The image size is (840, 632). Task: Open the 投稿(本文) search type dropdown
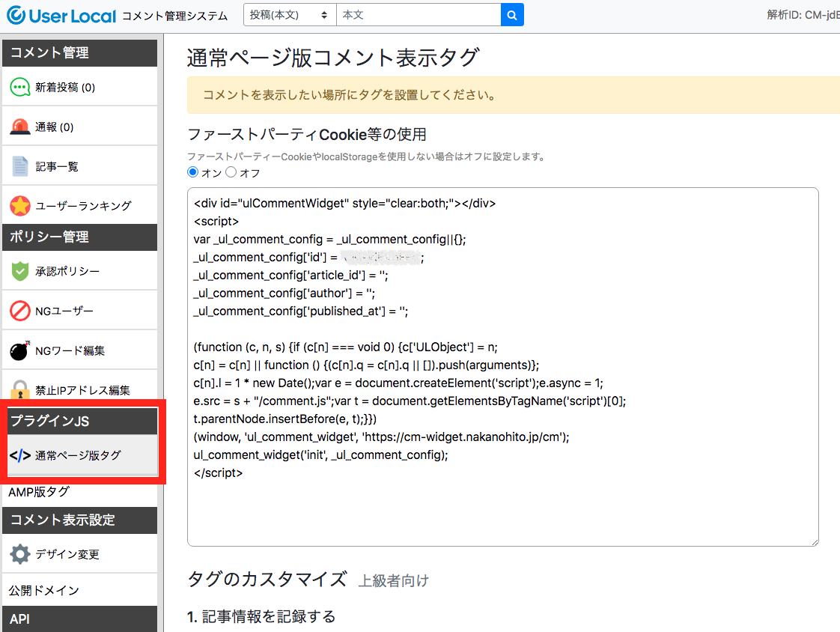coord(290,15)
